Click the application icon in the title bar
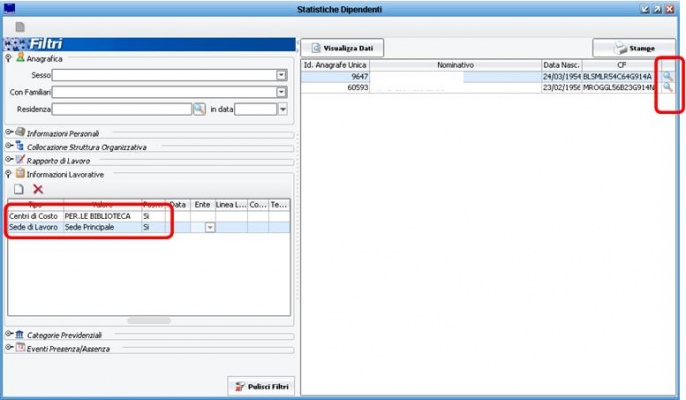Image resolution: width=686 pixels, height=400 pixels. (9, 9)
